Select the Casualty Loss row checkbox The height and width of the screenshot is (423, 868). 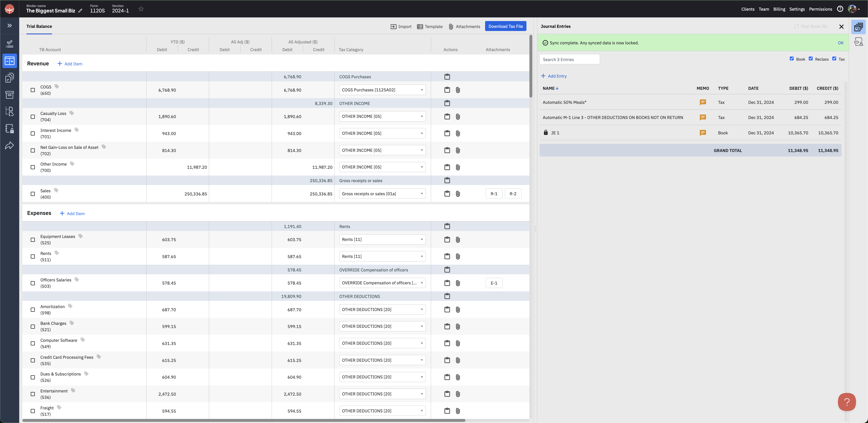click(x=33, y=117)
